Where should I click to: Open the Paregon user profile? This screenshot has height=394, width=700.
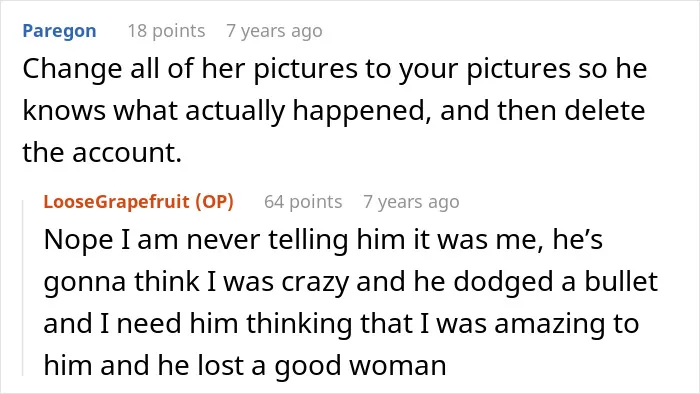click(59, 31)
